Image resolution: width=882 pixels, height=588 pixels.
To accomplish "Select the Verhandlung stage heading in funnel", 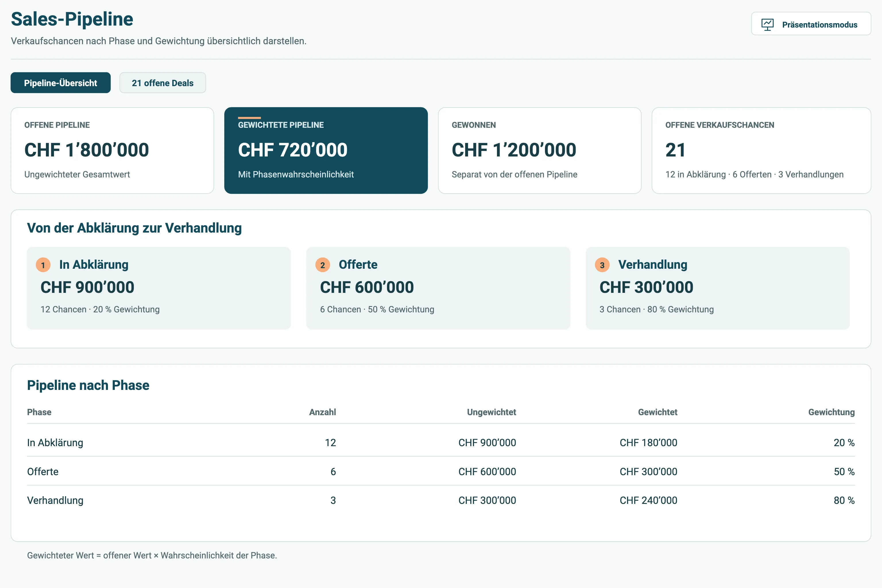I will (x=653, y=264).
